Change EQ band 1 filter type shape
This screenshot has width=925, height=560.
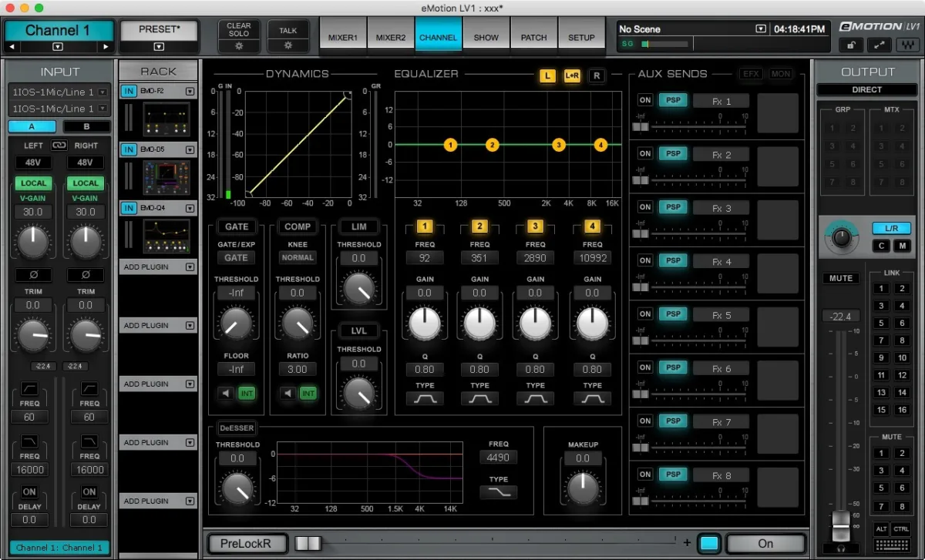(x=425, y=398)
